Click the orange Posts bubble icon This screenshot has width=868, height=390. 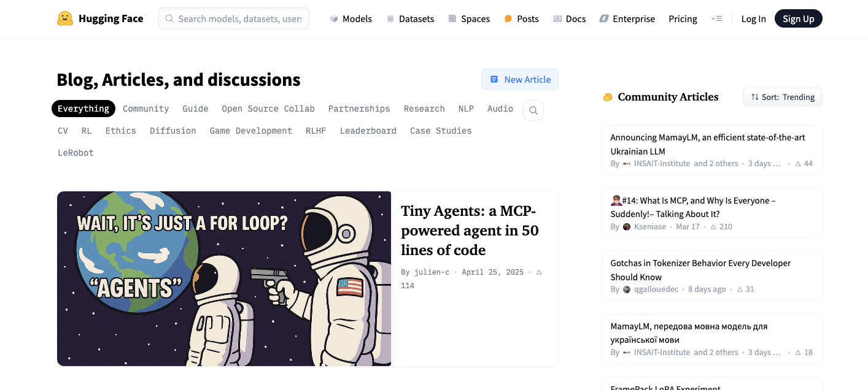click(x=508, y=19)
